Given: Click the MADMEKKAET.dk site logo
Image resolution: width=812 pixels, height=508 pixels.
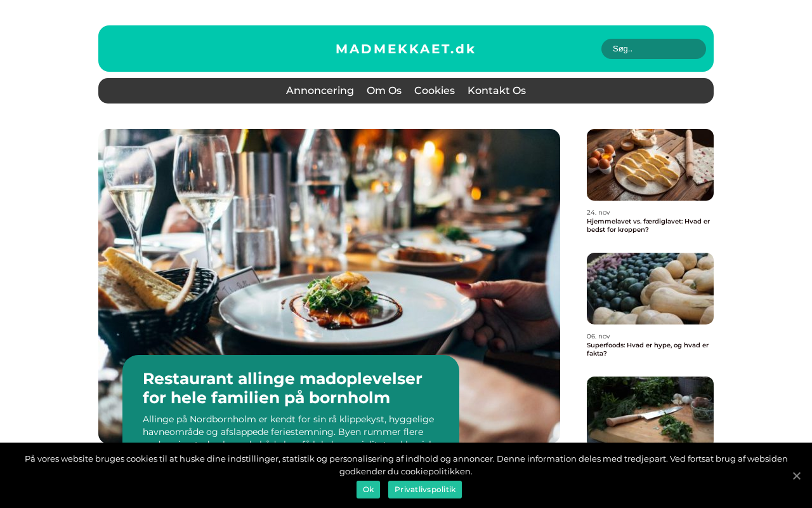Looking at the screenshot, I should [406, 49].
